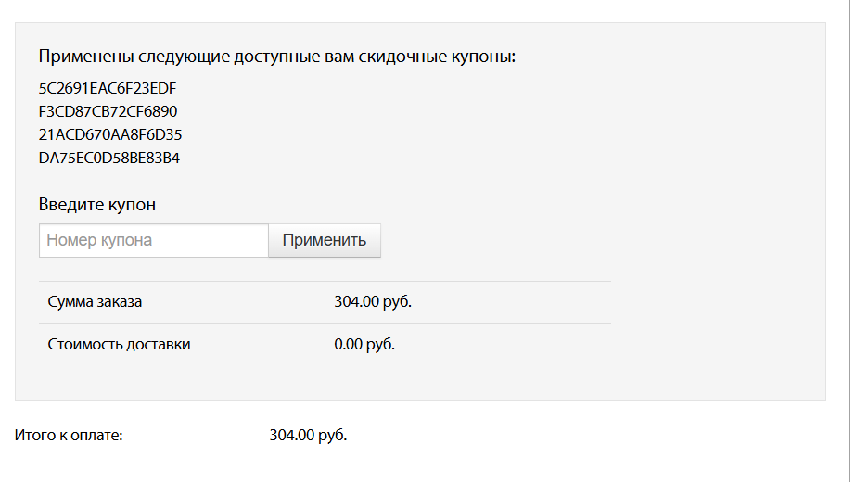
Task: Click the 304.00 руб. total to pay amount
Action: (308, 435)
